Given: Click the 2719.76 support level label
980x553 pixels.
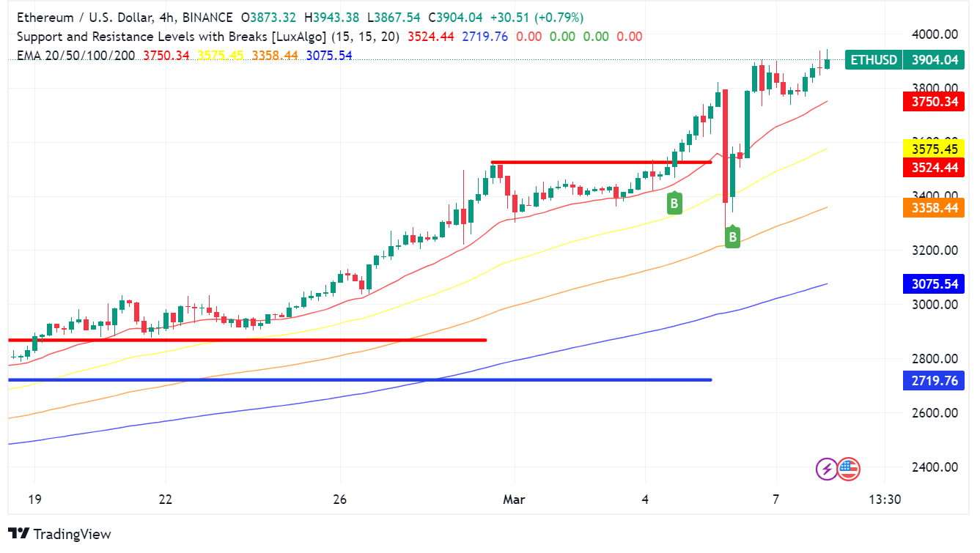Looking at the screenshot, I should point(933,380).
